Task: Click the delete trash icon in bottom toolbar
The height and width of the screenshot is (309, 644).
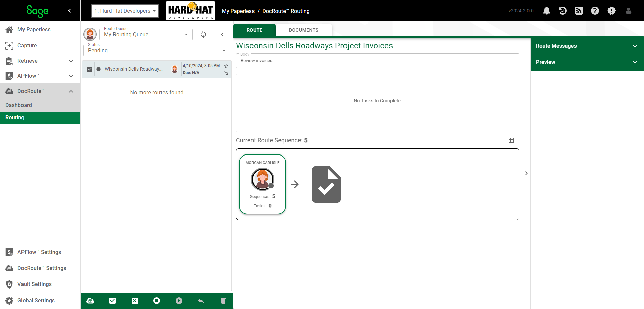Action: [x=223, y=301]
